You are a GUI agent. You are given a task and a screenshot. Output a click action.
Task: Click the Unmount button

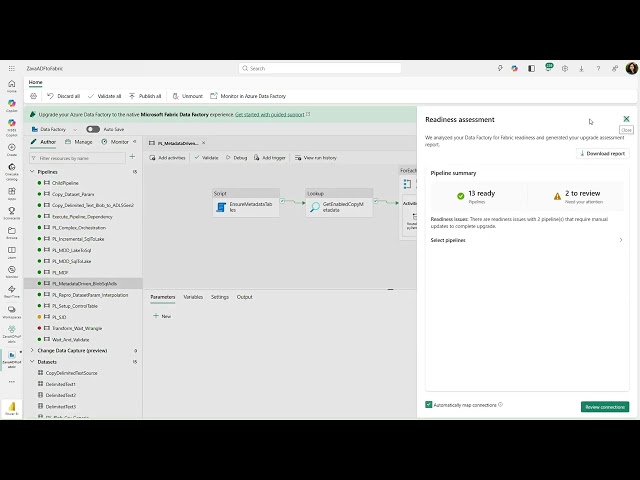coord(188,96)
